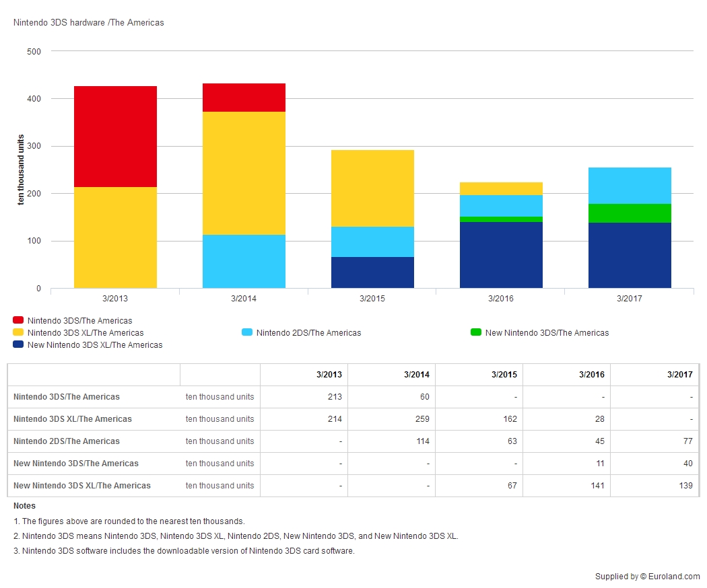Click the table cell with value 63

(x=479, y=441)
